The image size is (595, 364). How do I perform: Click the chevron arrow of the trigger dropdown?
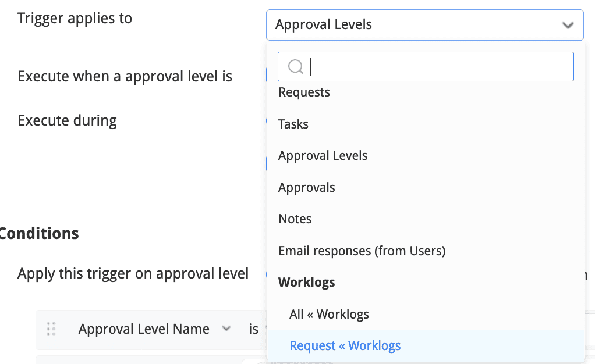click(x=568, y=25)
